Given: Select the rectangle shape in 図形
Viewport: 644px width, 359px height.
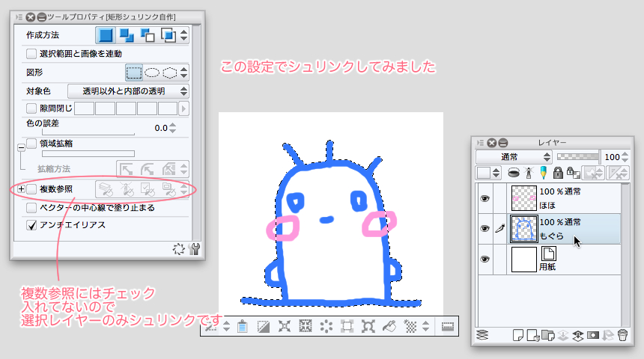Looking at the screenshot, I should pyautogui.click(x=134, y=73).
